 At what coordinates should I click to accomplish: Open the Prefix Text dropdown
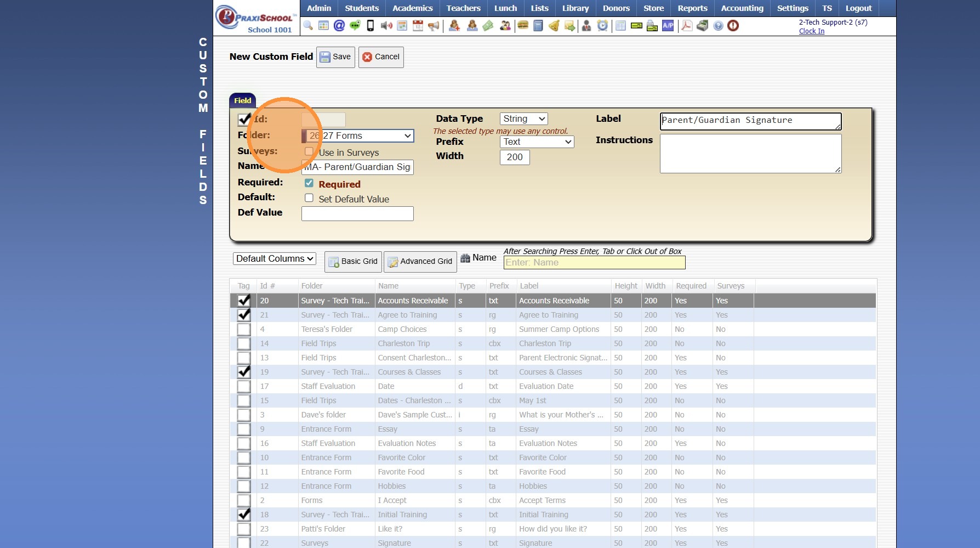tap(537, 142)
